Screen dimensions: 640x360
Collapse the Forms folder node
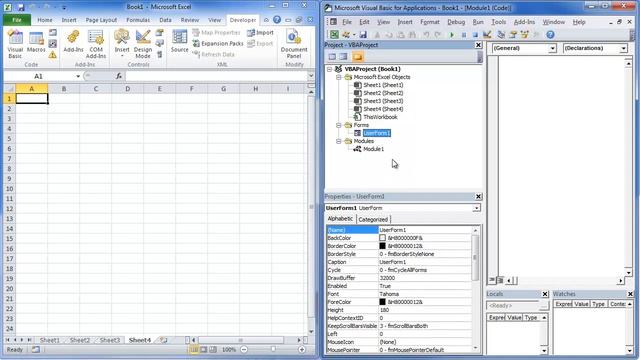point(338,125)
